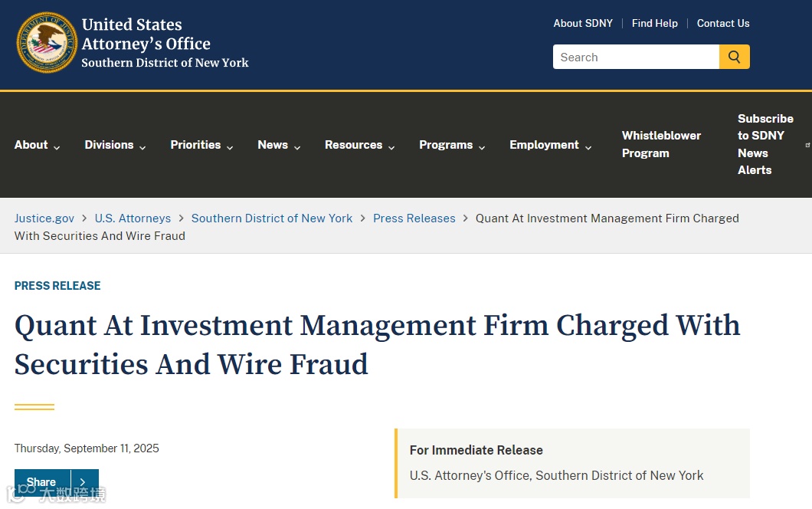Screen dimensions: 812x509
Task: Expand the Programs menu
Action: point(451,145)
